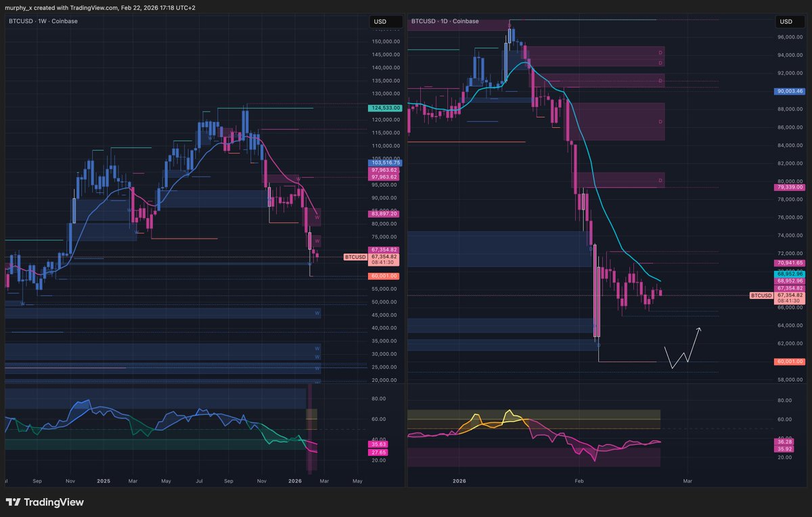Click the 92,000.00 price axis tick
Image resolution: width=812 pixels, height=517 pixels.
point(792,73)
